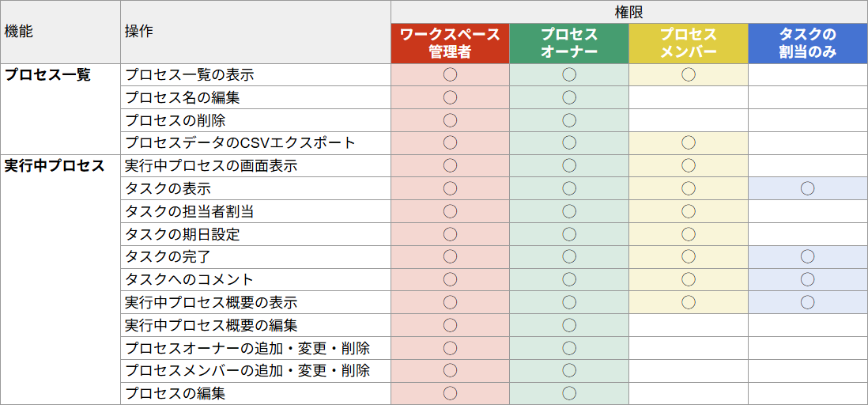Click the タスクへのコメント circle under プロセスオーナー

pyautogui.click(x=569, y=279)
